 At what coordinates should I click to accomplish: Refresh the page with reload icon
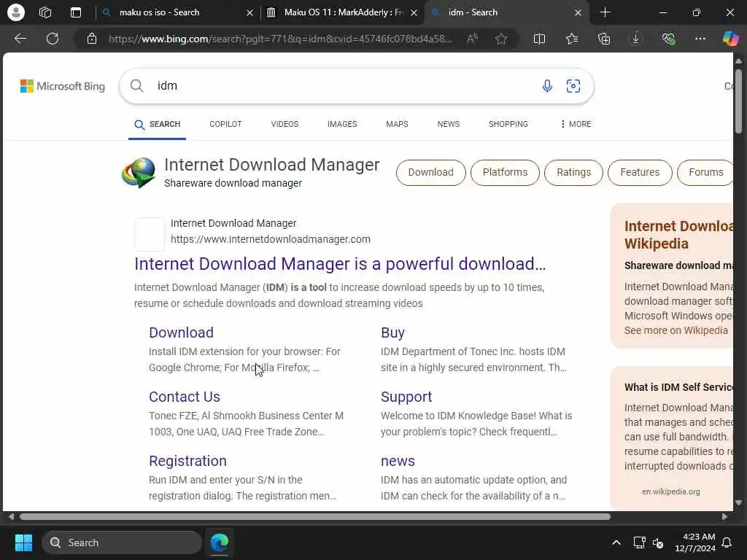(53, 39)
